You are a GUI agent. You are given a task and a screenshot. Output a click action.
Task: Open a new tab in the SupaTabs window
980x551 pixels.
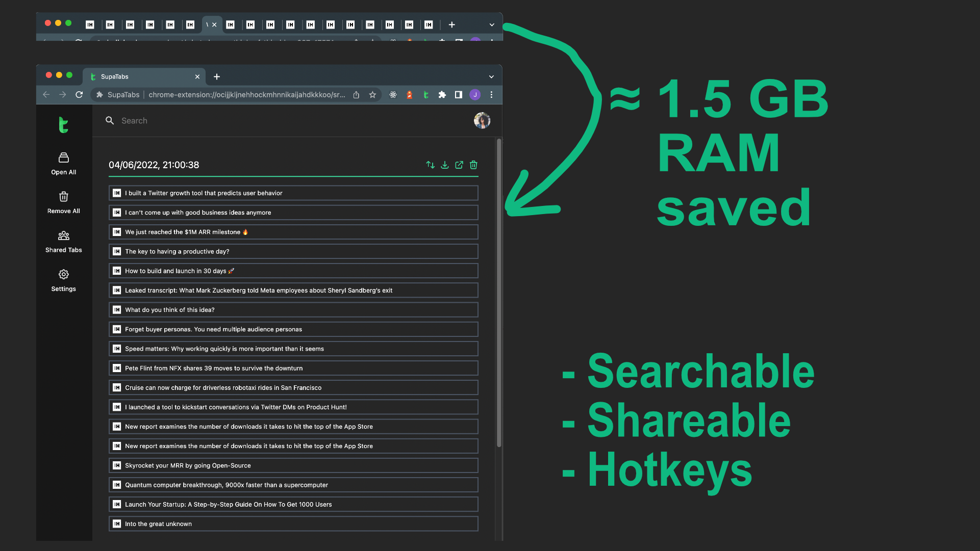(x=217, y=76)
